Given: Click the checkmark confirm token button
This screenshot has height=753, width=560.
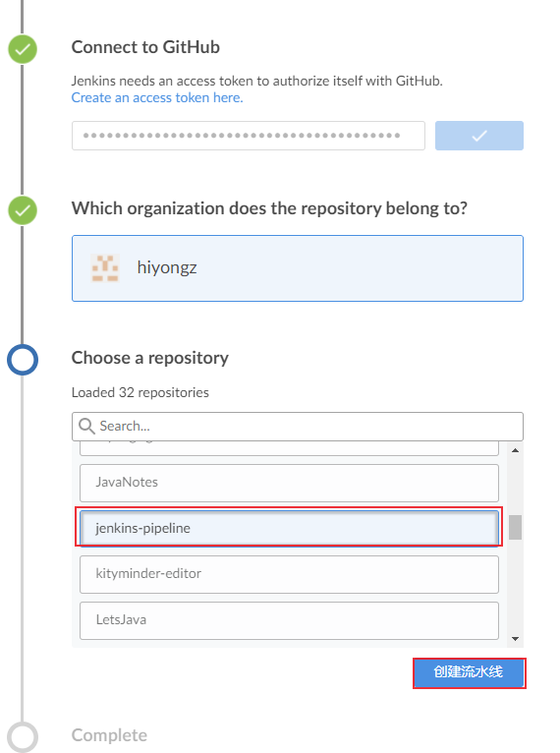Looking at the screenshot, I should tap(478, 136).
